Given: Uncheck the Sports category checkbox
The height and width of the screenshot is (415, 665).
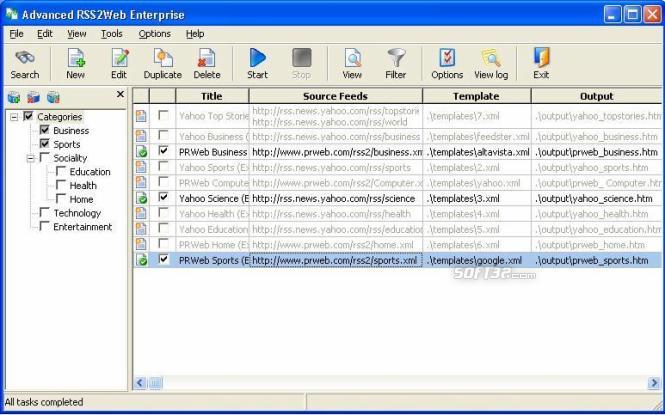Looking at the screenshot, I should point(45,143).
